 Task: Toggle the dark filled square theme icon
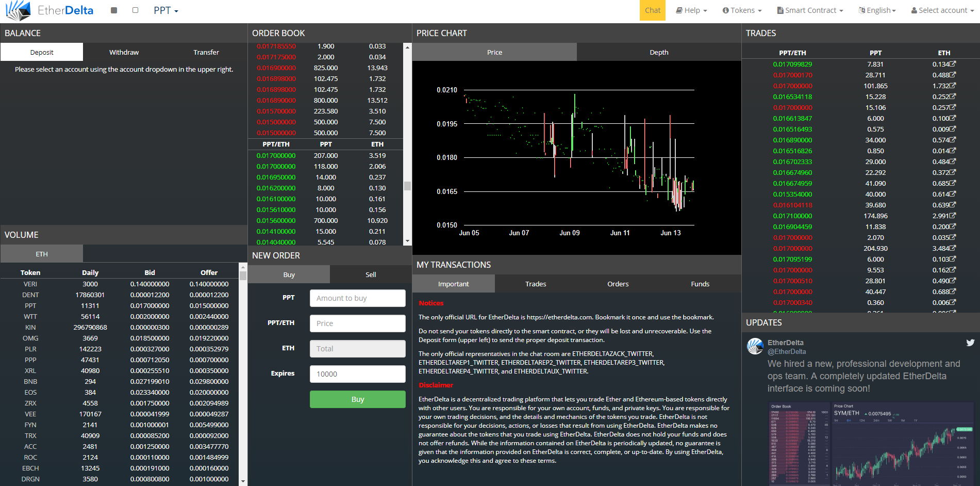click(x=114, y=10)
